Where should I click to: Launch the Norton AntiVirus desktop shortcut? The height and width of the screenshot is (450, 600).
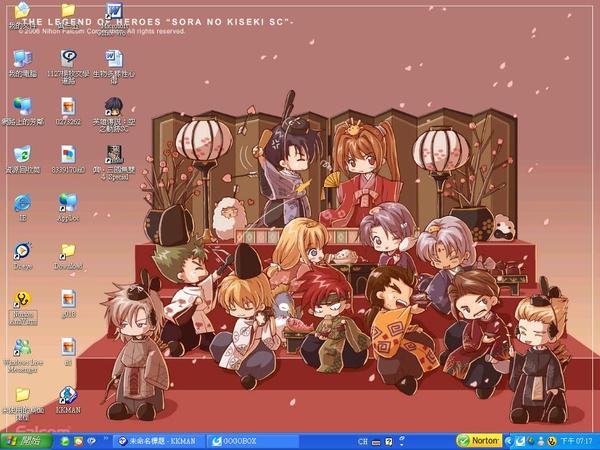23,299
